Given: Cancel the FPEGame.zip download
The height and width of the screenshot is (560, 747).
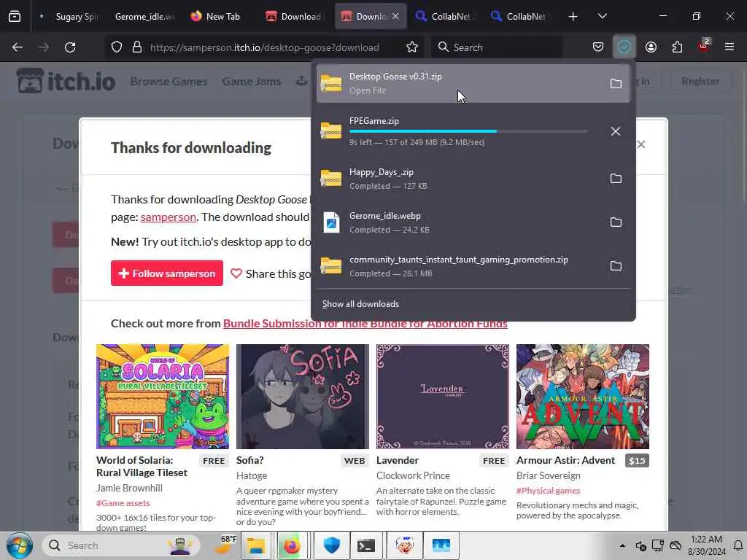Looking at the screenshot, I should (x=616, y=131).
